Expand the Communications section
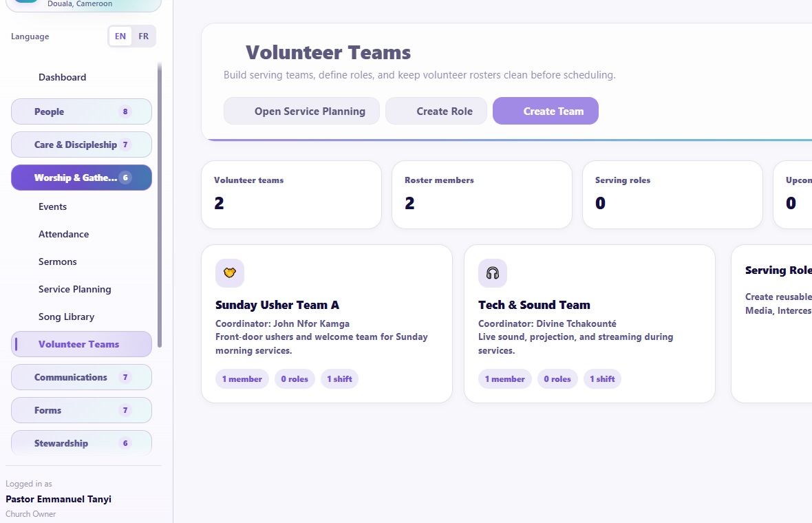 (81, 377)
